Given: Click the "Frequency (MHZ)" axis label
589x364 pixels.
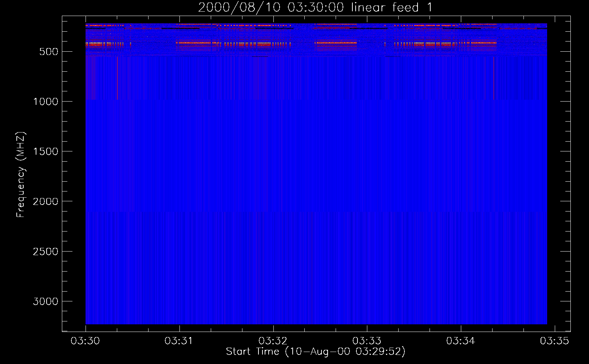Looking at the screenshot, I should (x=21, y=175).
